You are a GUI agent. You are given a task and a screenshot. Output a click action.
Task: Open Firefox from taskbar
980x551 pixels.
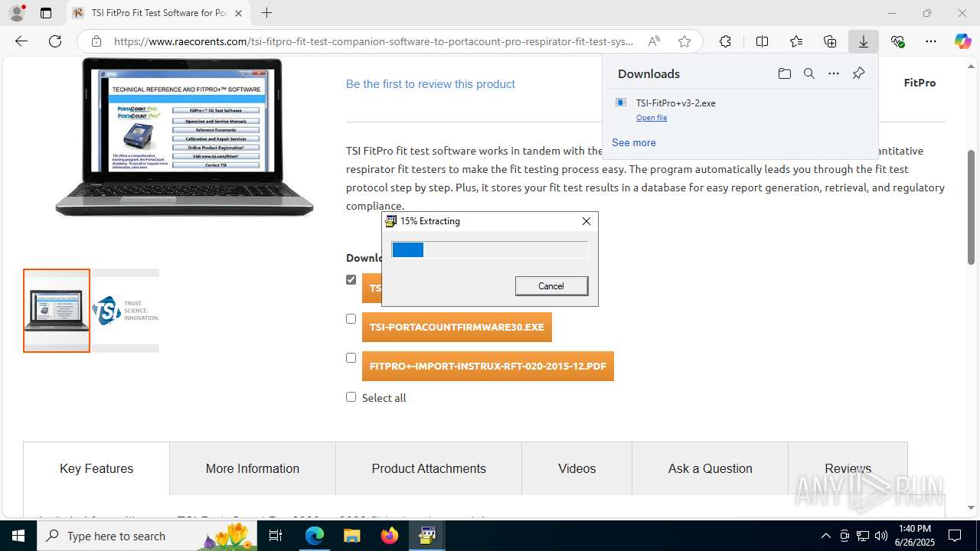point(390,536)
